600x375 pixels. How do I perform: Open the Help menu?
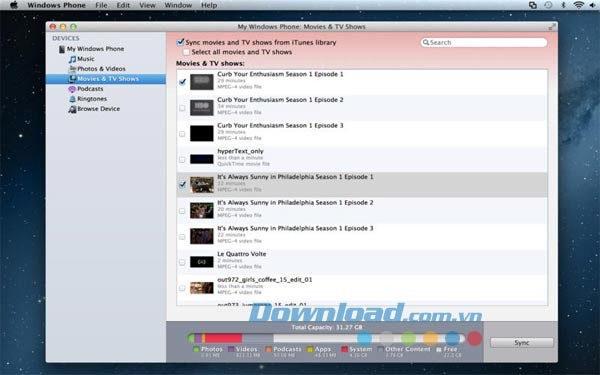pyautogui.click(x=209, y=5)
